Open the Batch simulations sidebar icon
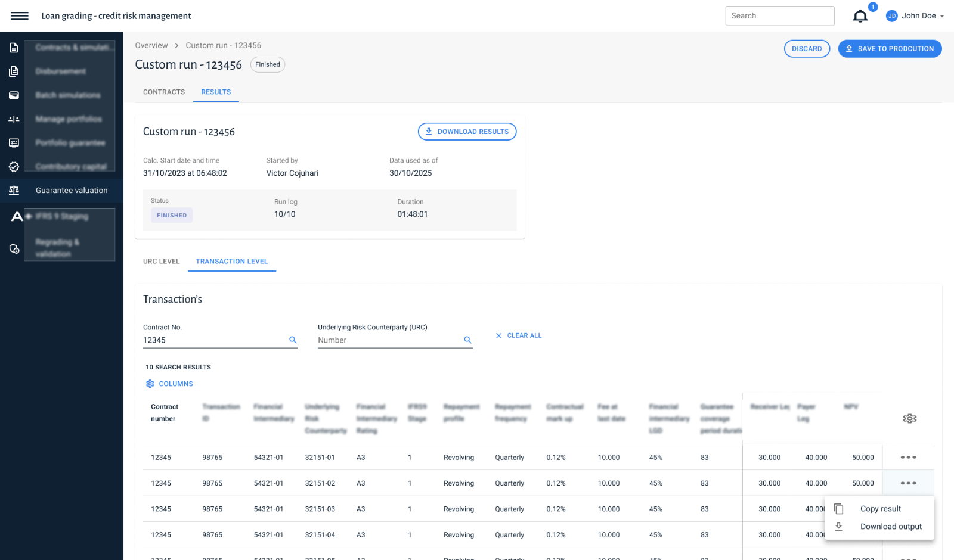The height and width of the screenshot is (560, 954). point(14,95)
